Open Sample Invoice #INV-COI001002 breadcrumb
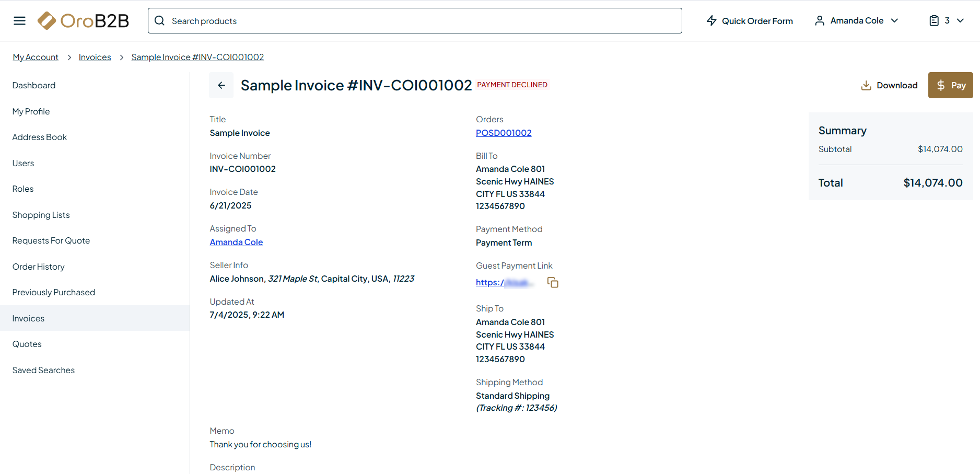This screenshot has width=980, height=474. pyautogui.click(x=197, y=57)
